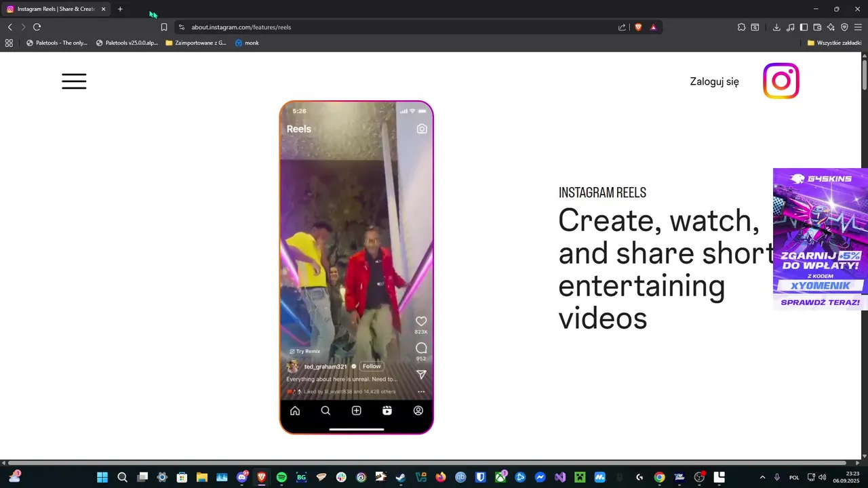Show hidden system tray icons
868x488 pixels.
pos(762,477)
